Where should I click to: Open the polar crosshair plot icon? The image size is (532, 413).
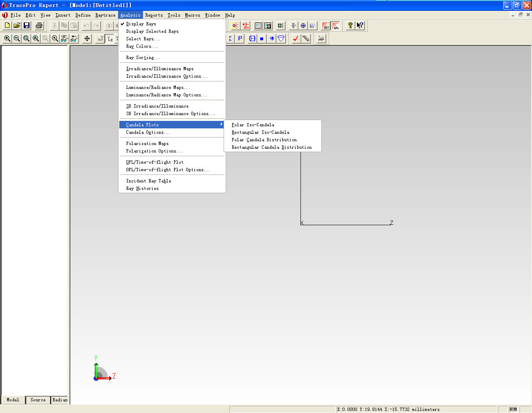(303, 26)
